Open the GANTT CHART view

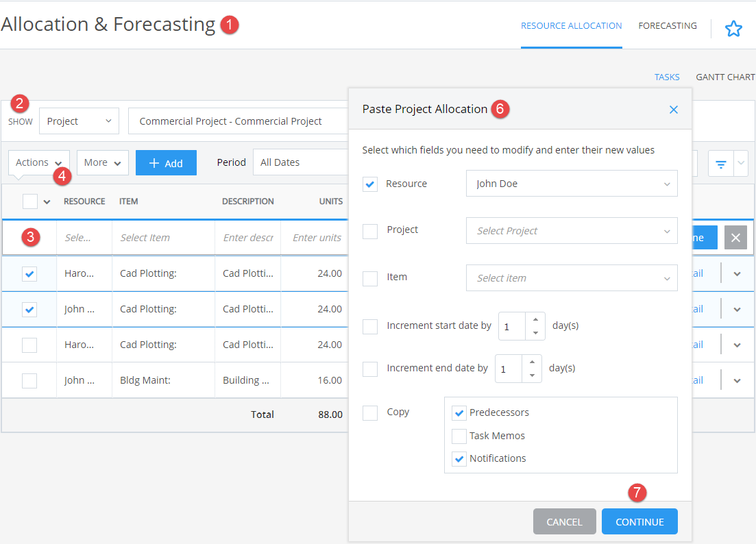724,77
